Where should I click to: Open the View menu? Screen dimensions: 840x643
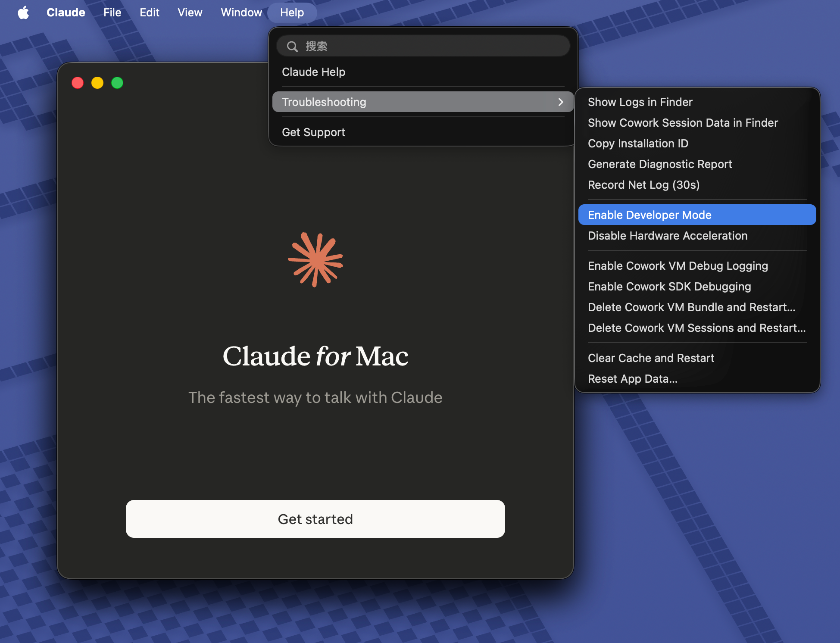[190, 12]
